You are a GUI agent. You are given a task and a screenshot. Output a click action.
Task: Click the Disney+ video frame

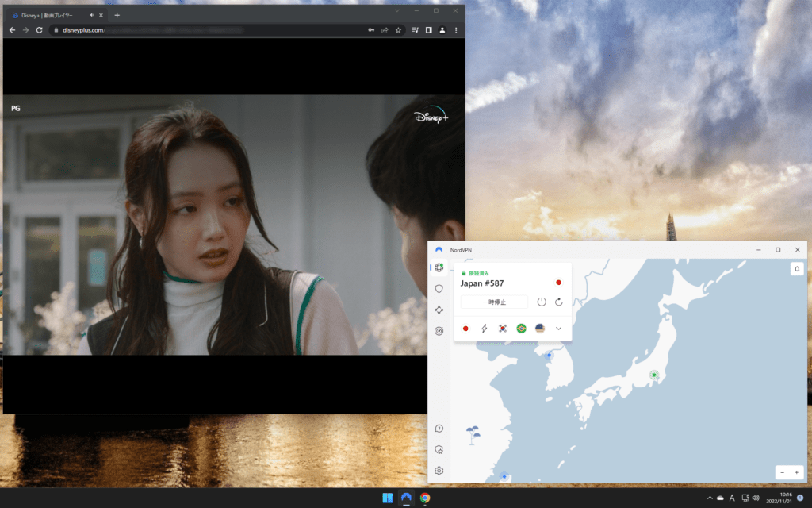tap(234, 225)
